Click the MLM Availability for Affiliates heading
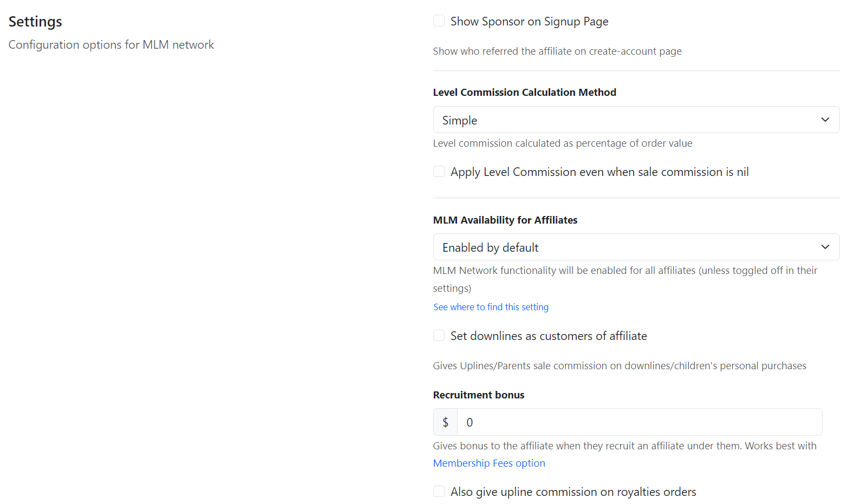 click(505, 220)
